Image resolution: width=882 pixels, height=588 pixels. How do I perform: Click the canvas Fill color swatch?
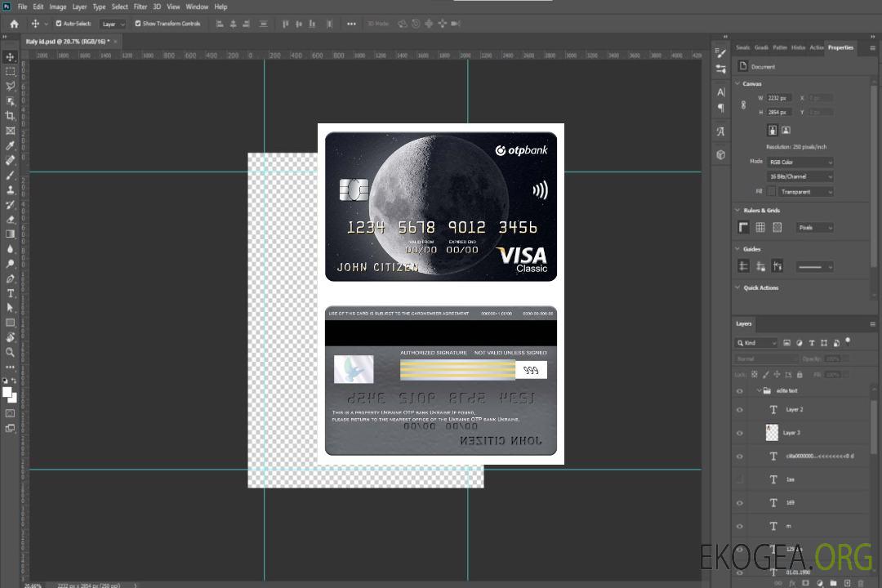[771, 192]
